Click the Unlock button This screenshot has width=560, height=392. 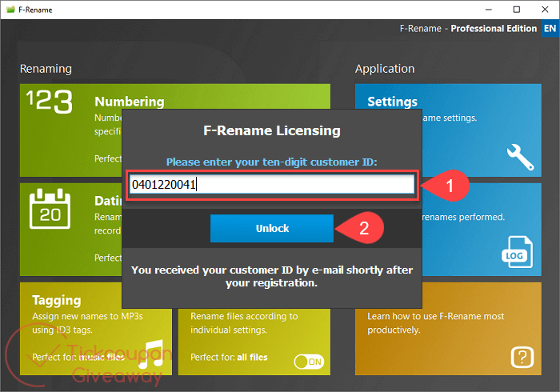click(272, 229)
